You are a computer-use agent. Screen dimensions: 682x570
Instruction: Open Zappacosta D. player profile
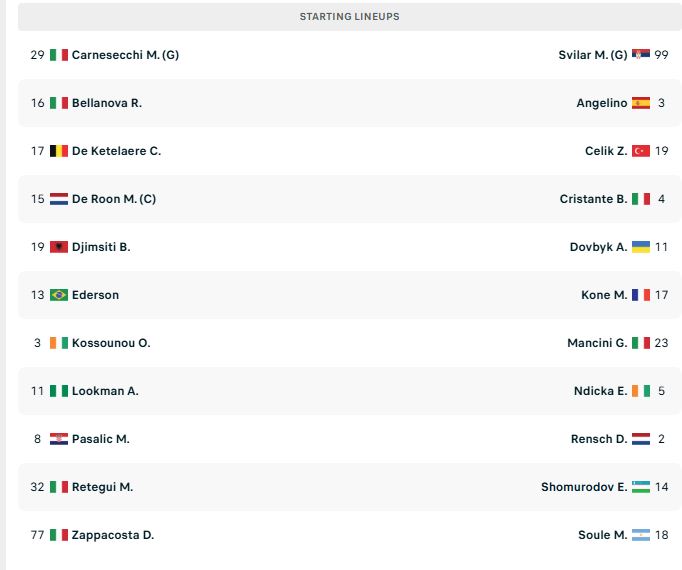pos(113,535)
